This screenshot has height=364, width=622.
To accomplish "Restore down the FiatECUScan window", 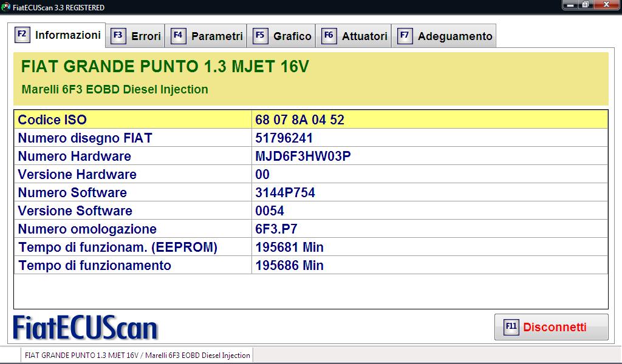I will click(586, 5).
